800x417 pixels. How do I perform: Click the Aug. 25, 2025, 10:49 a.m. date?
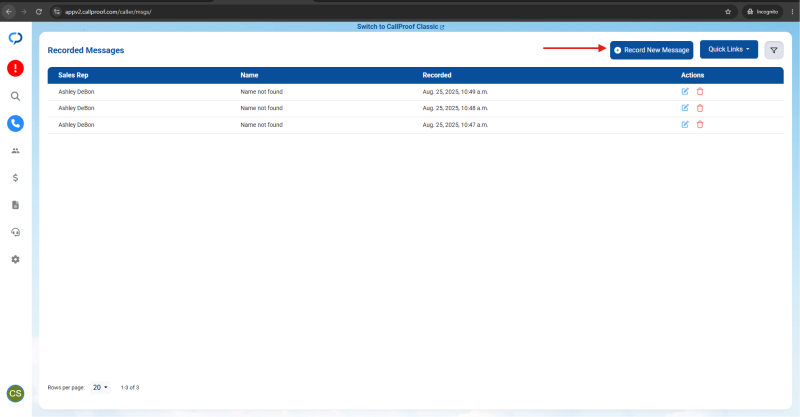455,92
